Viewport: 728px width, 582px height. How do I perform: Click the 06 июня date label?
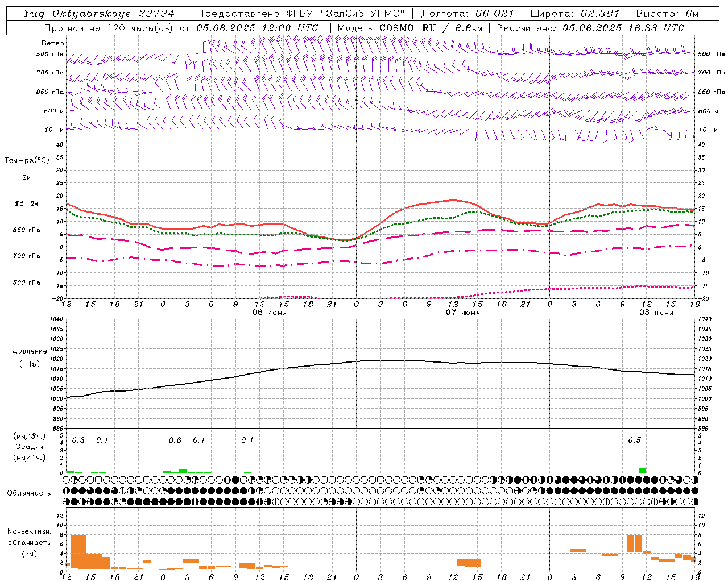point(270,313)
